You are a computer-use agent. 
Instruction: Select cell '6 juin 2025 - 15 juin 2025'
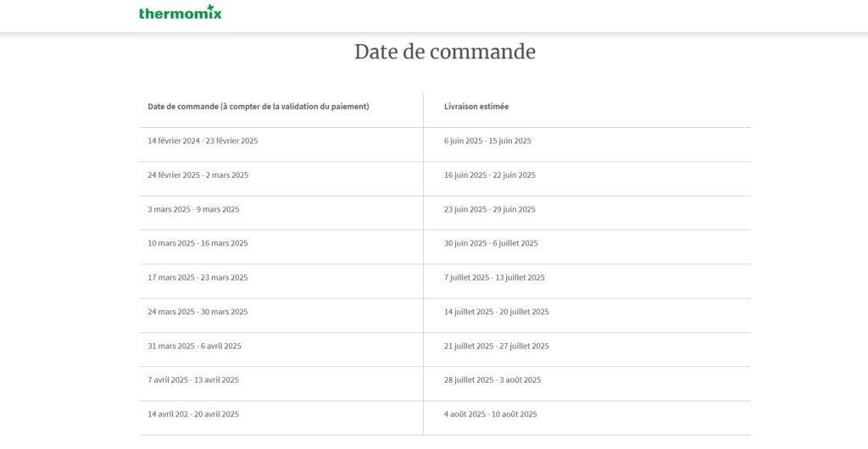point(487,141)
